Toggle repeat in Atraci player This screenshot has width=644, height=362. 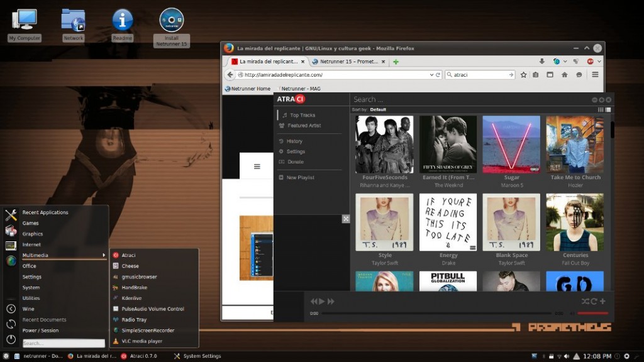tap(594, 301)
